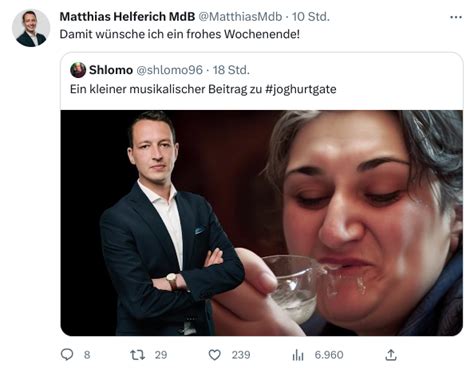Click the view count 6.960
The image size is (474, 368).
click(329, 355)
